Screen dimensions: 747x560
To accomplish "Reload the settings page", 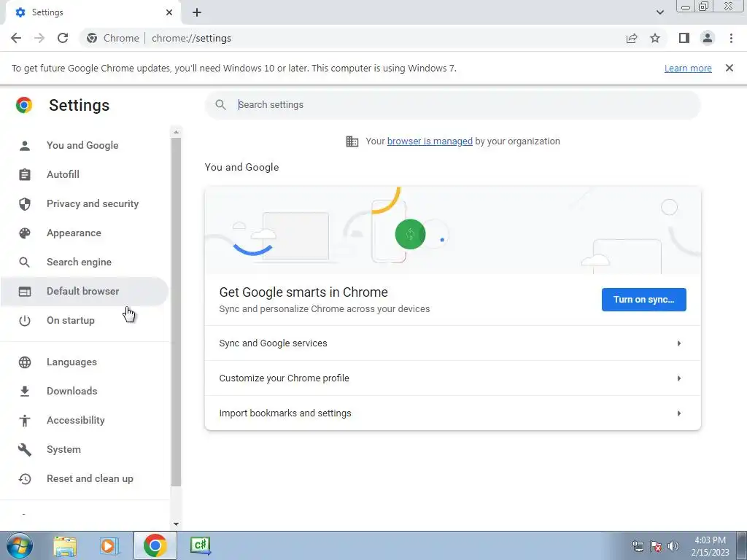I will tap(63, 38).
